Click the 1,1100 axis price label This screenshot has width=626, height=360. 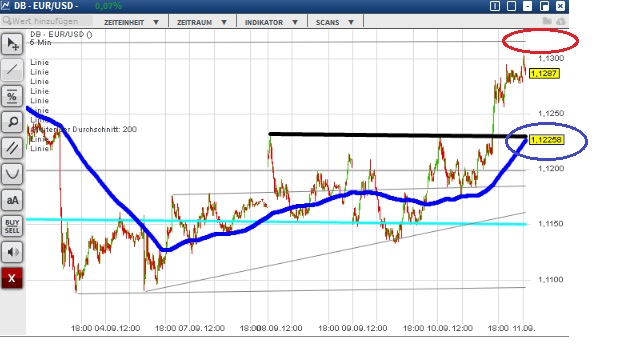click(551, 279)
